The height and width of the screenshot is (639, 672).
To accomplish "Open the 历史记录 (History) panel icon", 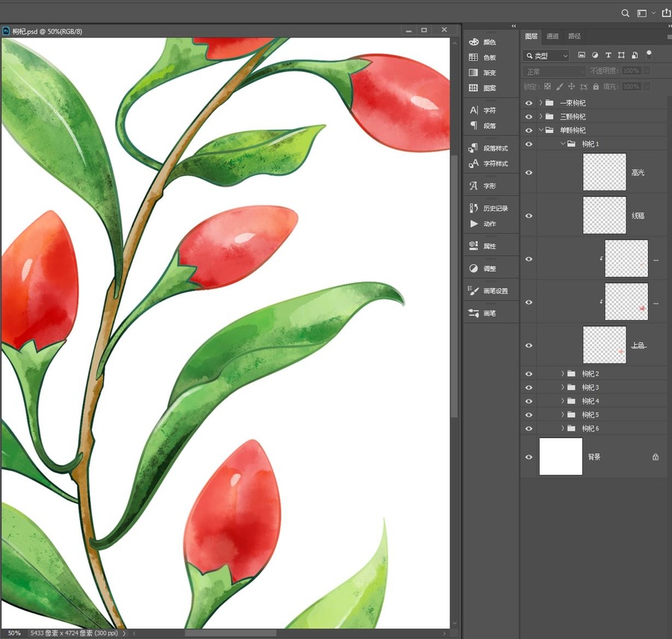I will tap(473, 208).
